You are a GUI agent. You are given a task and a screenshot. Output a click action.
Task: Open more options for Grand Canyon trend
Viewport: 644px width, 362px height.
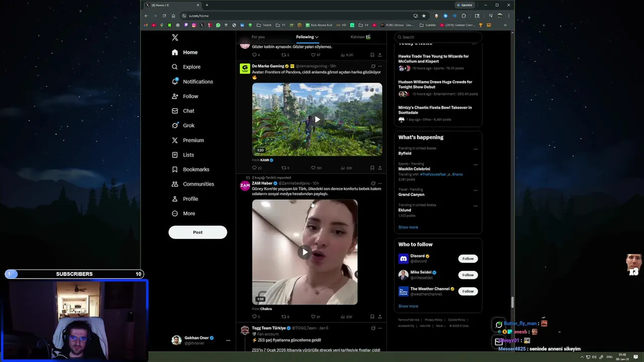tap(475, 190)
